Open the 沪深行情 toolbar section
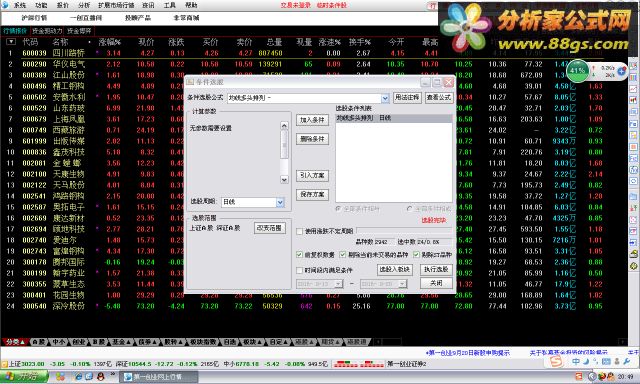 34,18
